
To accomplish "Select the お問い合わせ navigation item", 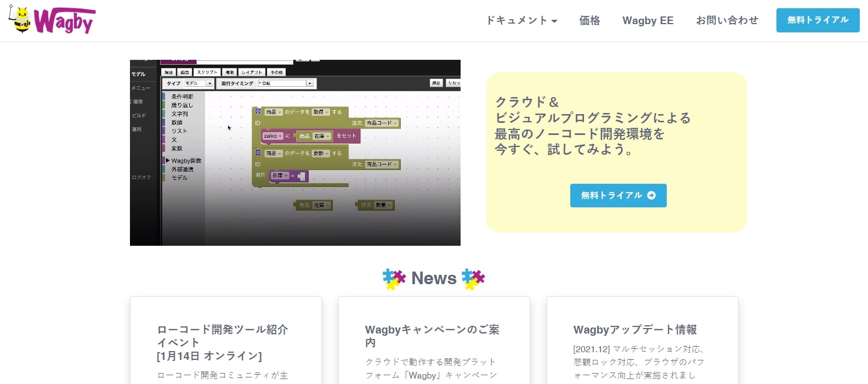I will [727, 20].
